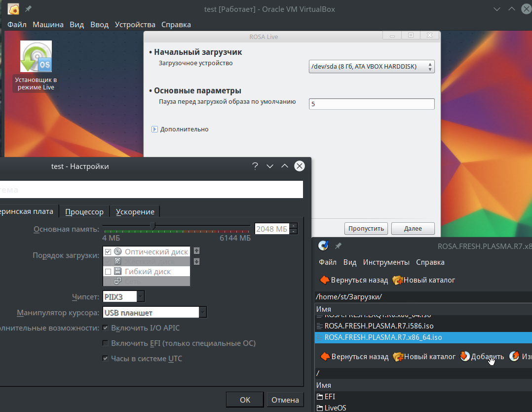Switch to Processor (Процессор) tab

(x=84, y=211)
